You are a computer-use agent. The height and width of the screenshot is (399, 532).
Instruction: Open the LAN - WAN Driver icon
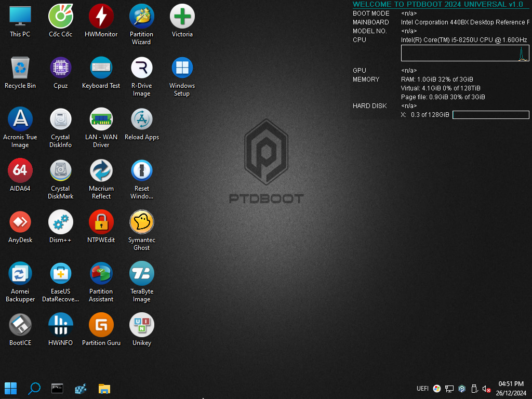click(101, 128)
